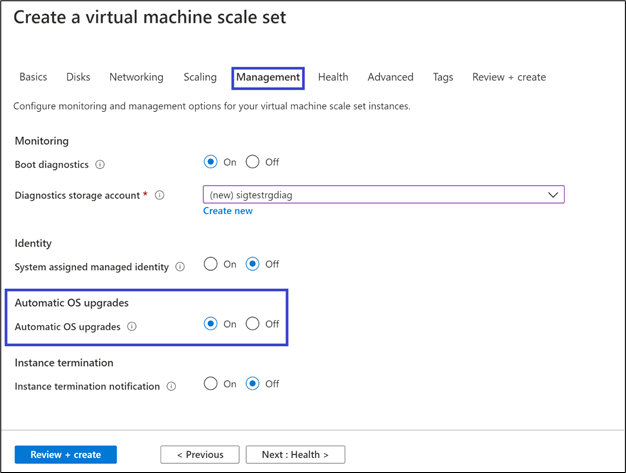
Task: Click the Next : Health button
Action: (295, 454)
